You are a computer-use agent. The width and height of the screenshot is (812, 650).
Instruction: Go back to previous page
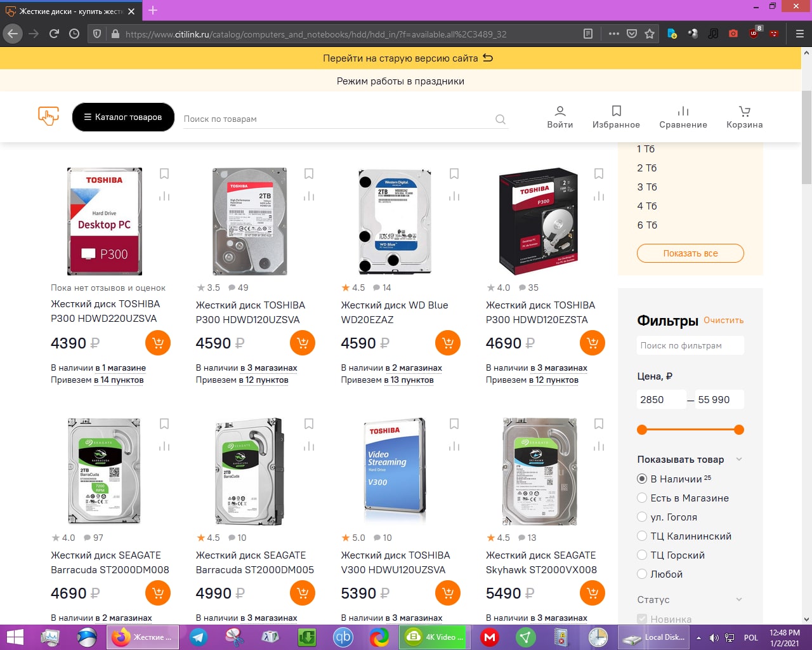[x=13, y=34]
